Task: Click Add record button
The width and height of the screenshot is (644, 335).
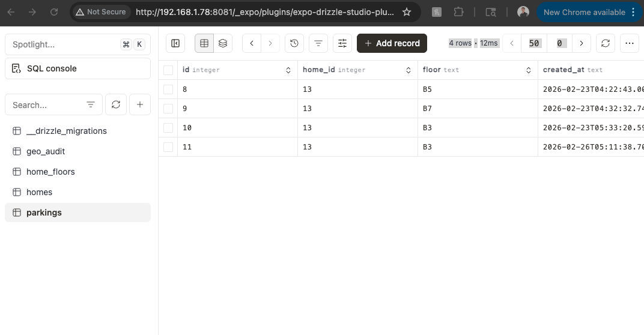Action: (392, 43)
